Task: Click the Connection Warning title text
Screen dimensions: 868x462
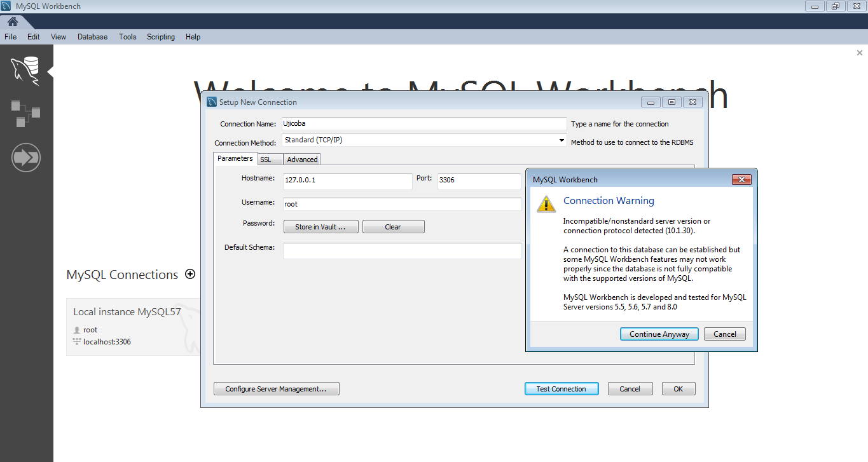Action: [x=609, y=201]
